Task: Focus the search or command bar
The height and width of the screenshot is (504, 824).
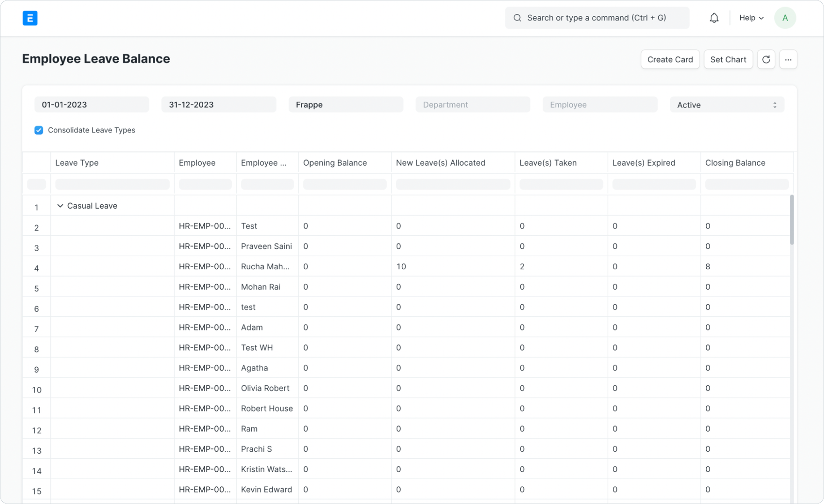Action: [x=597, y=18]
